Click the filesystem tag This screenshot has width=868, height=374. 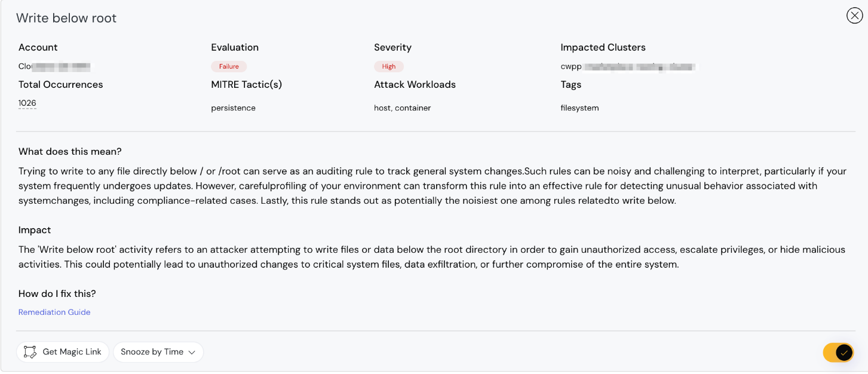pos(579,108)
